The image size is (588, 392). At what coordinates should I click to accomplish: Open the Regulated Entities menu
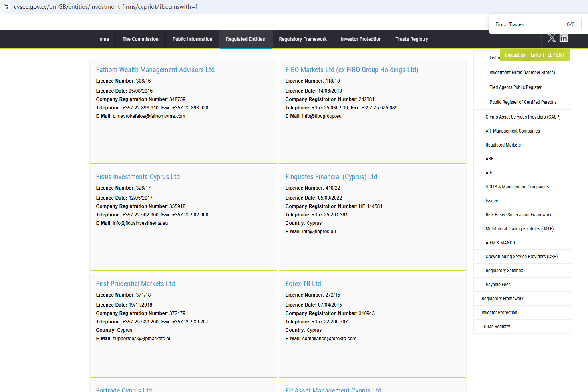click(x=245, y=39)
